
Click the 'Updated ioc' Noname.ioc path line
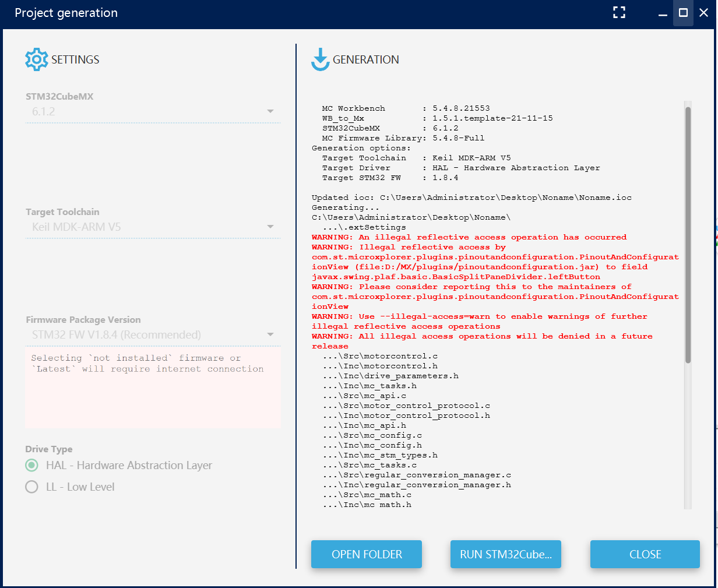tap(471, 198)
